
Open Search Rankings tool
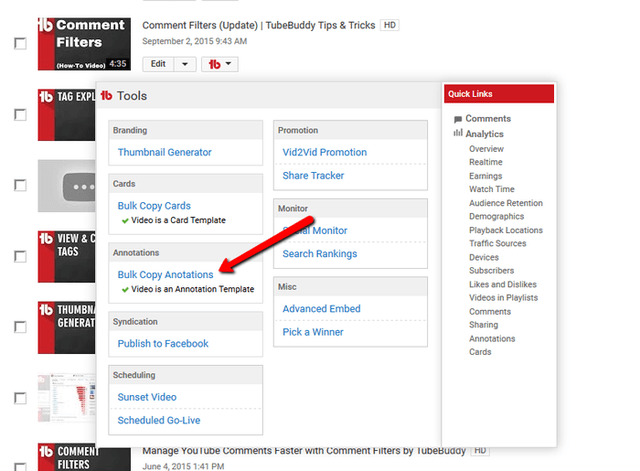(320, 254)
